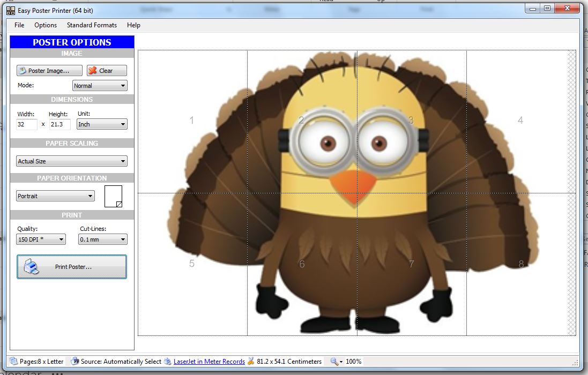Open the Help menu
Image resolution: width=588 pixels, height=375 pixels.
tap(133, 25)
